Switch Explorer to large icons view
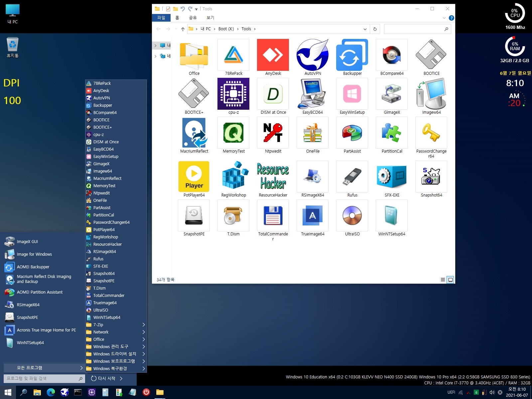 point(451,280)
